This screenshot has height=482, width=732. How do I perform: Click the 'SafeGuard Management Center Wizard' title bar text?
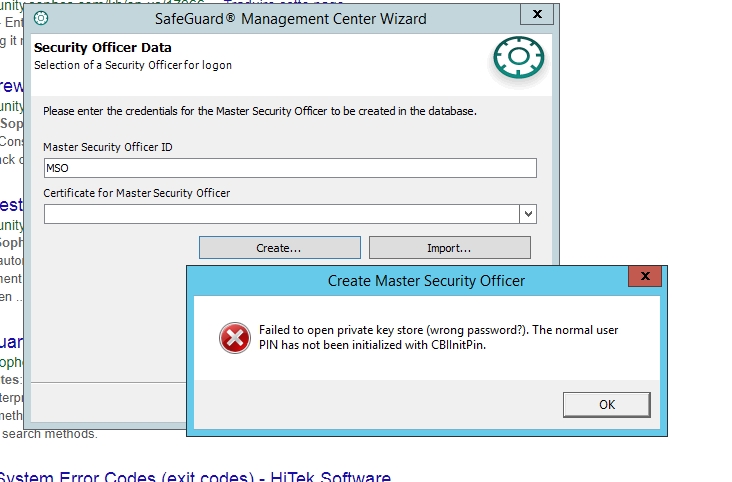290,19
